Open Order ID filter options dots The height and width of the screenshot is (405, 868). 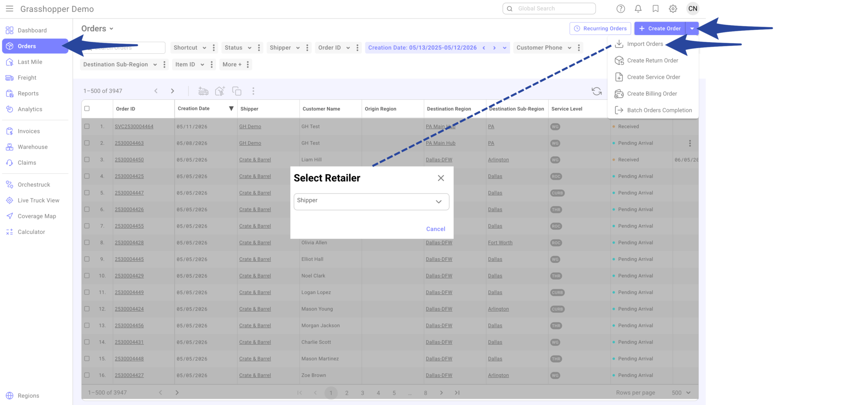click(357, 48)
